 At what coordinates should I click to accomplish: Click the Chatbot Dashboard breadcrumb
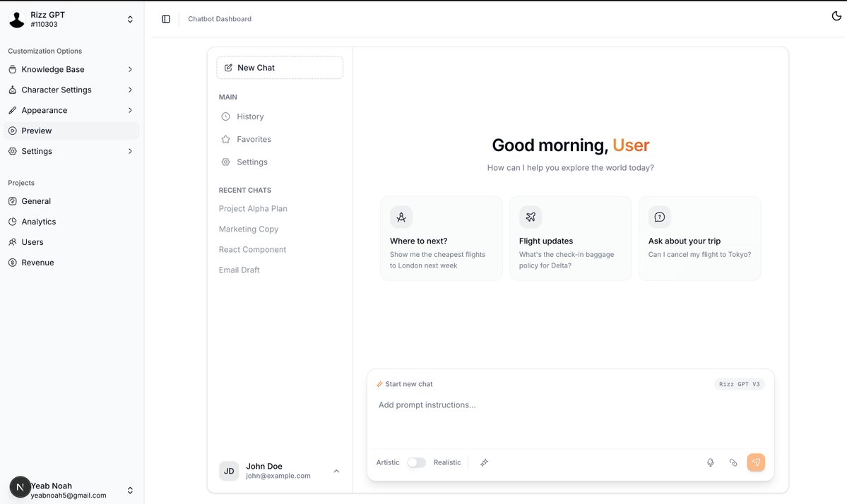pos(220,19)
